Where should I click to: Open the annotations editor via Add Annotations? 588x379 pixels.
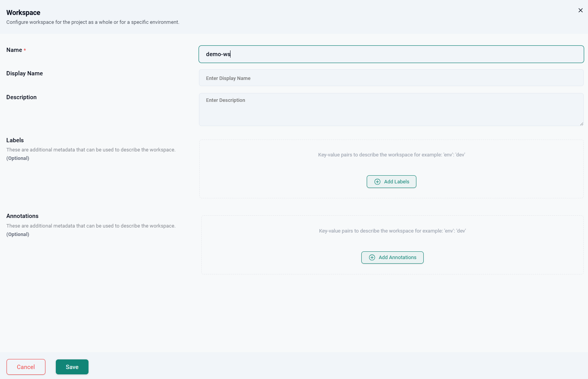(x=392, y=258)
